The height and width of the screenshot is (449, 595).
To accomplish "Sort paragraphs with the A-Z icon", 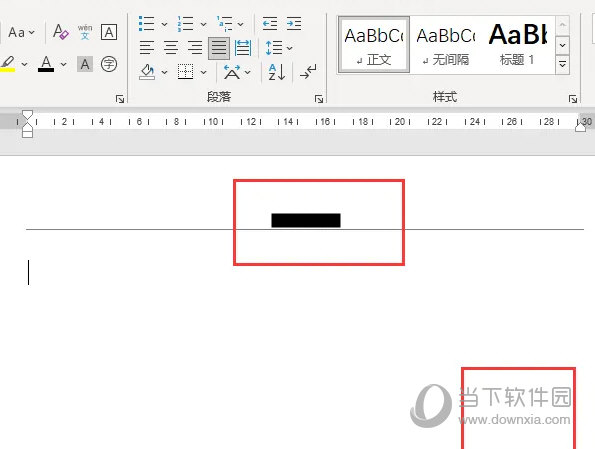I will (277, 72).
